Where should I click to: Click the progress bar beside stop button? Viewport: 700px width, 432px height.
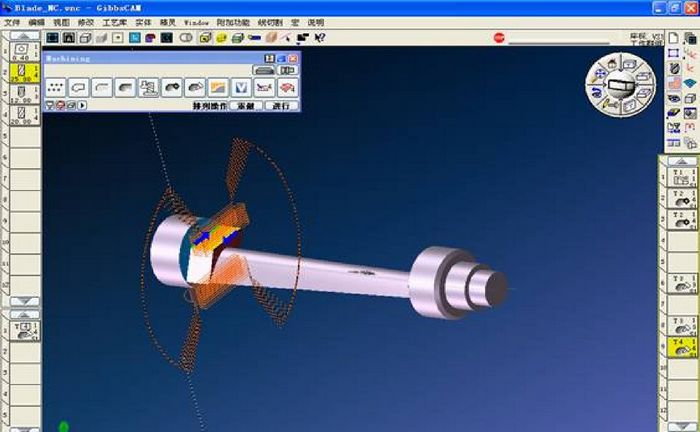[558, 38]
